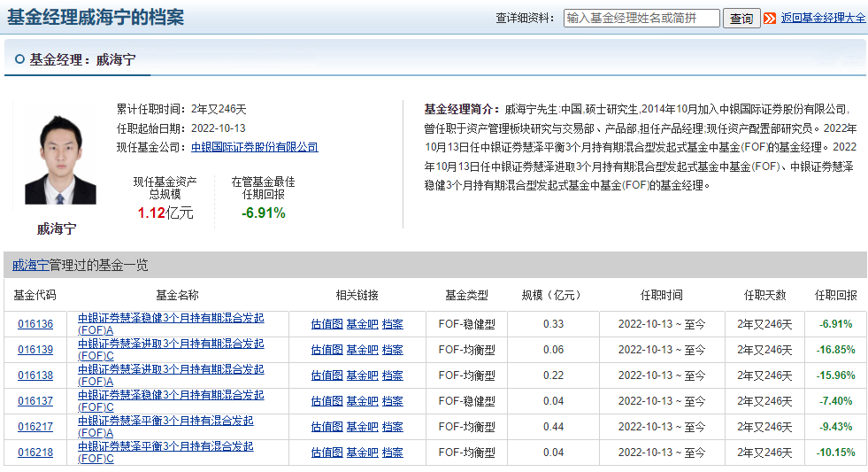Select the -7.40% return value
868x472 pixels.
pyautogui.click(x=835, y=400)
